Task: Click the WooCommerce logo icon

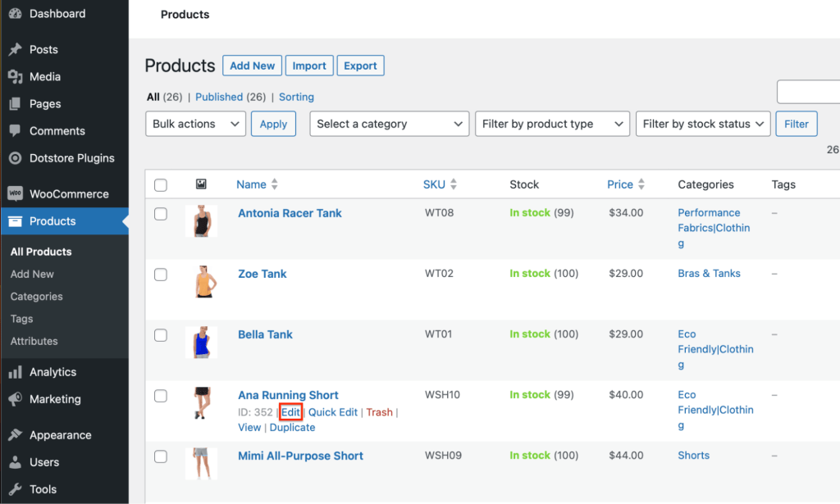Action: (15, 194)
